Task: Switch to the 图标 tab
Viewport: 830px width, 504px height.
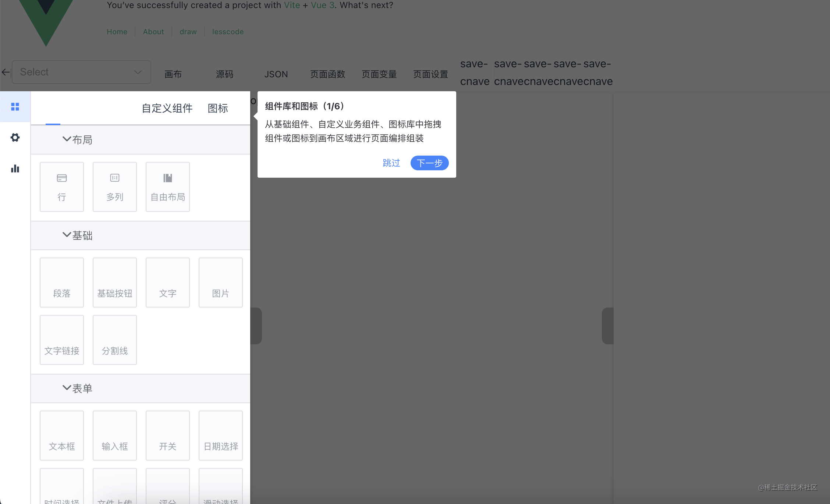Action: coord(218,108)
